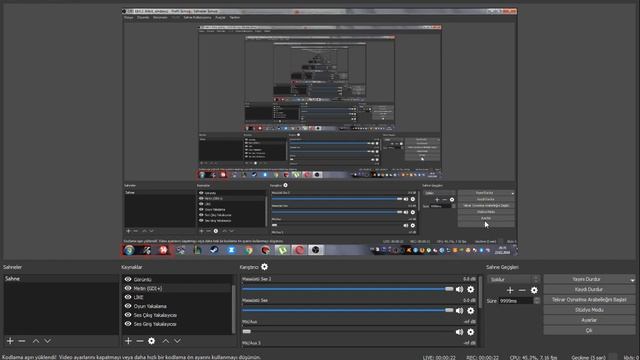Adjust the Masaüstü Ses 2 volume slider

tap(347, 289)
